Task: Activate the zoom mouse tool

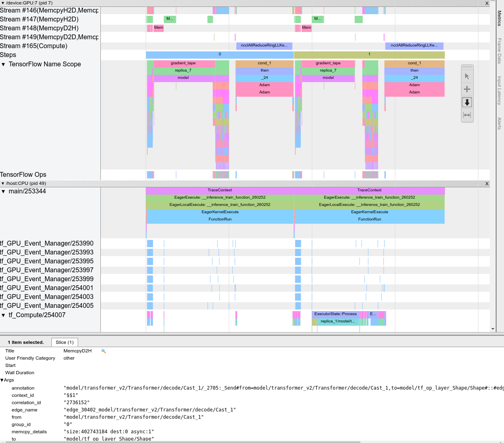Action: [x=467, y=102]
